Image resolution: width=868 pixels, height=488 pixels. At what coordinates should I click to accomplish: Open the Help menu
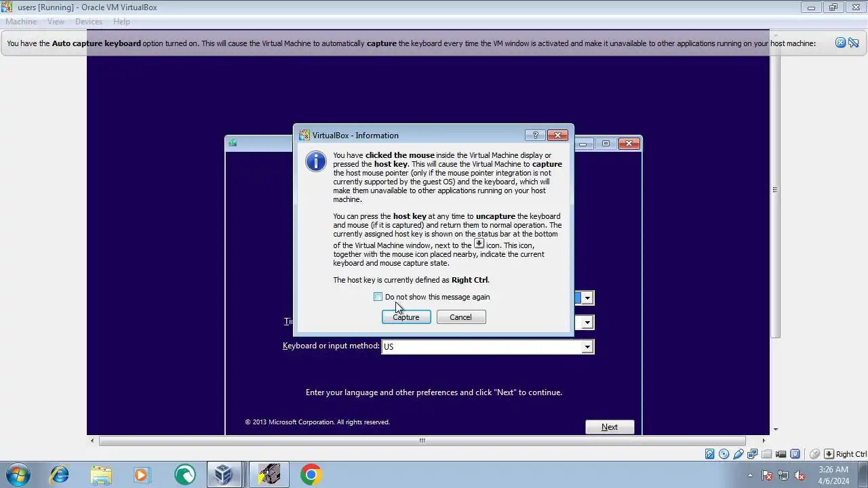121,22
